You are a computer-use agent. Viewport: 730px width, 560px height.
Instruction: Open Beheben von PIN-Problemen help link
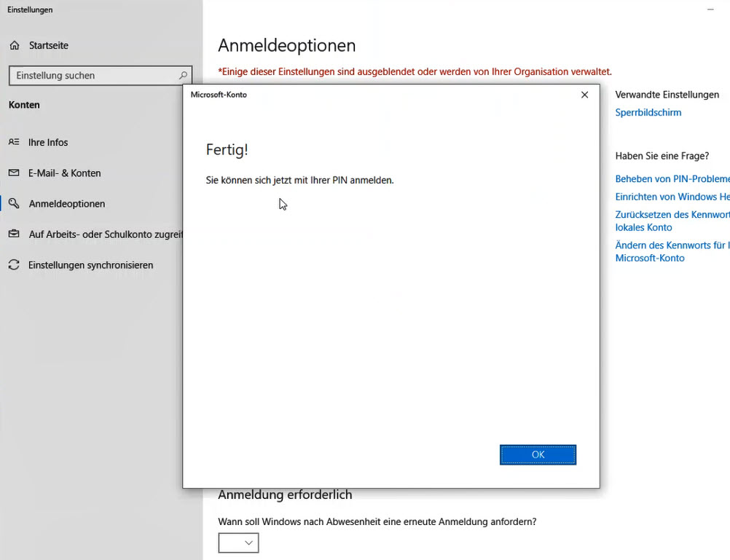(x=672, y=178)
